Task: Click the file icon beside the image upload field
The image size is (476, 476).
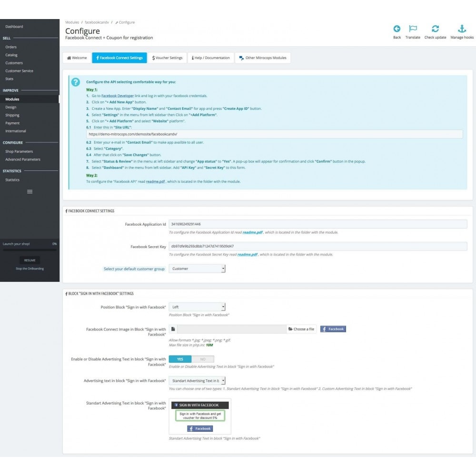Action: 173,329
